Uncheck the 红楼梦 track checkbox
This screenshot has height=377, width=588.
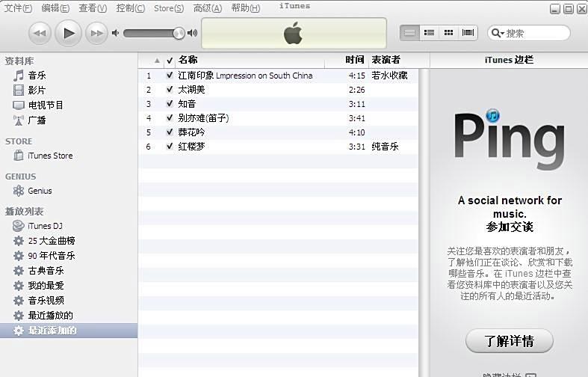[170, 147]
